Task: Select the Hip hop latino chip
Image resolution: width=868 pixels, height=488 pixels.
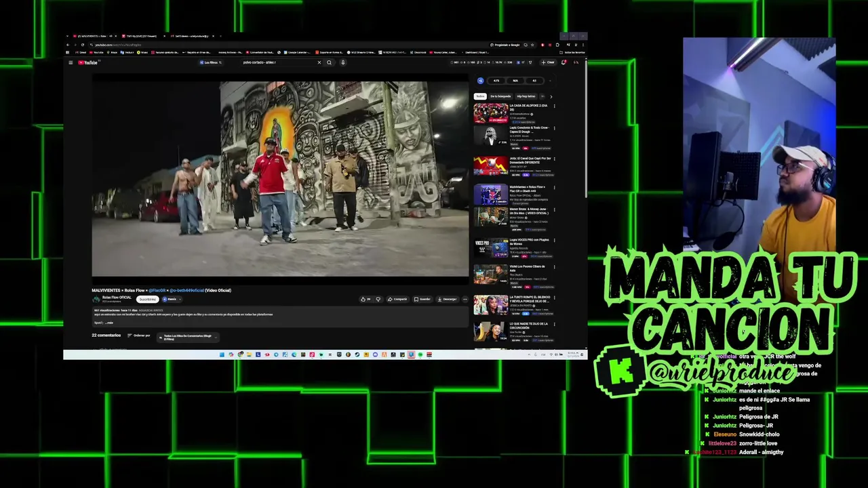Action: 526,96
